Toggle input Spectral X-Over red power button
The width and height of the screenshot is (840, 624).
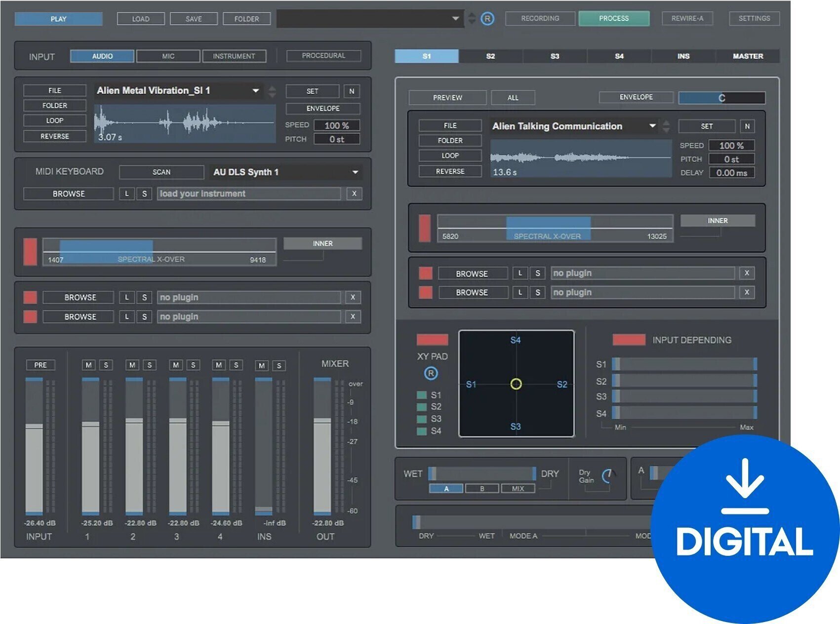[x=30, y=252]
